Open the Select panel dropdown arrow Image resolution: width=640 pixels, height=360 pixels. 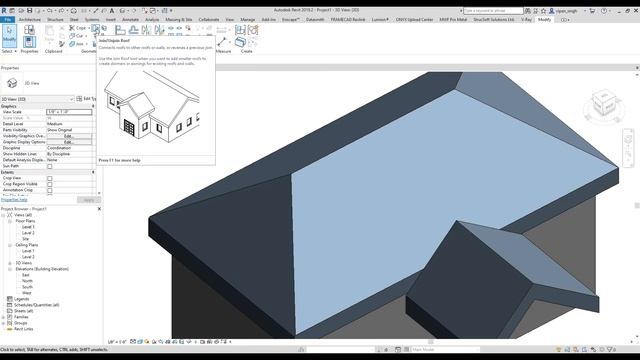[x=16, y=51]
